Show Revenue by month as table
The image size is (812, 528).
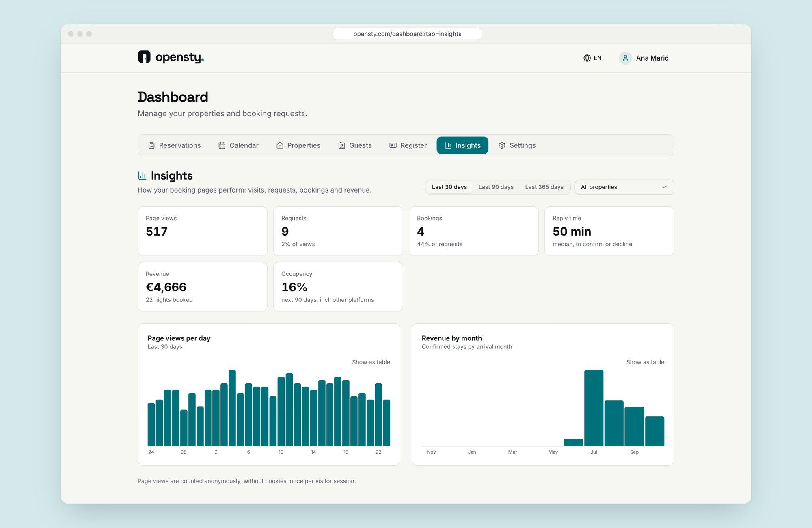pyautogui.click(x=645, y=362)
